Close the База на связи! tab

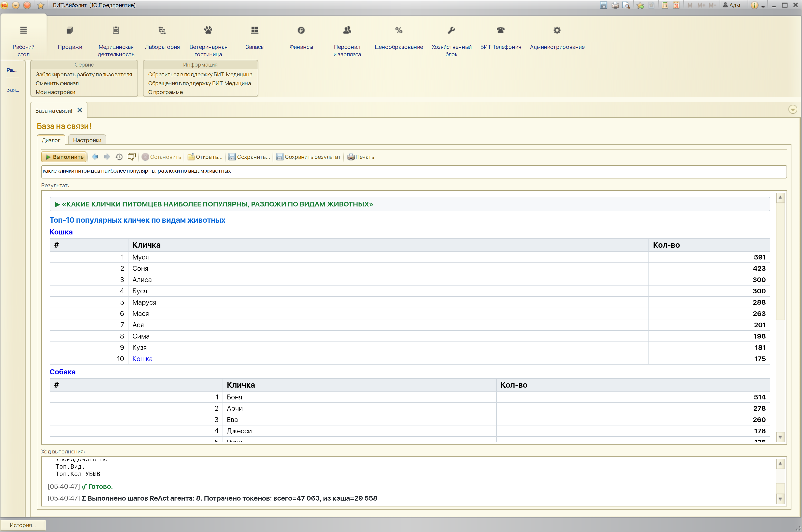tap(80, 110)
